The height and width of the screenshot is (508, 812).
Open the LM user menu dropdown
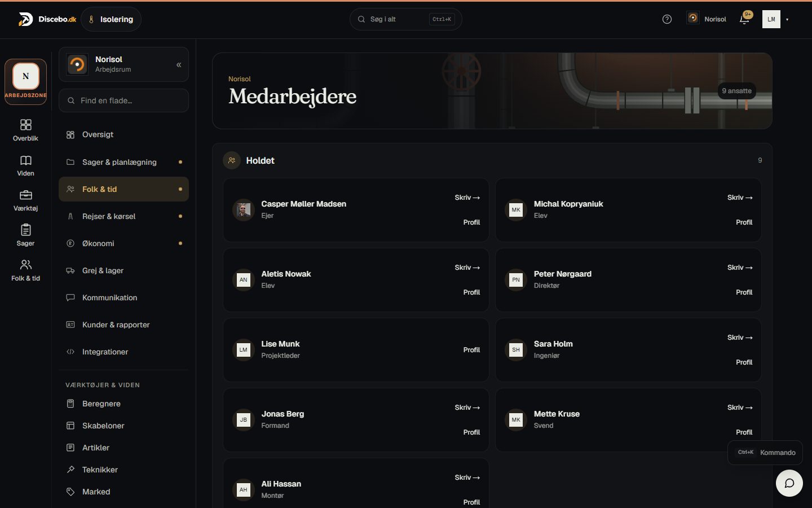776,19
